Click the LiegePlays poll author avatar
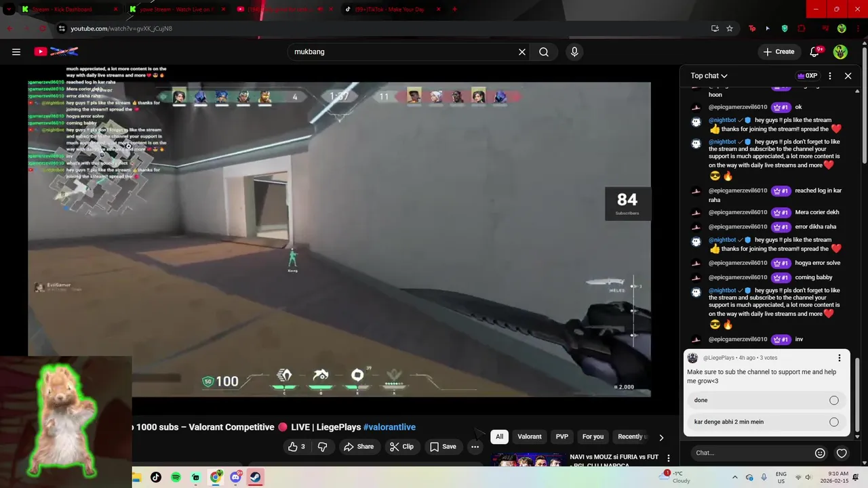The width and height of the screenshot is (868, 488). (692, 358)
